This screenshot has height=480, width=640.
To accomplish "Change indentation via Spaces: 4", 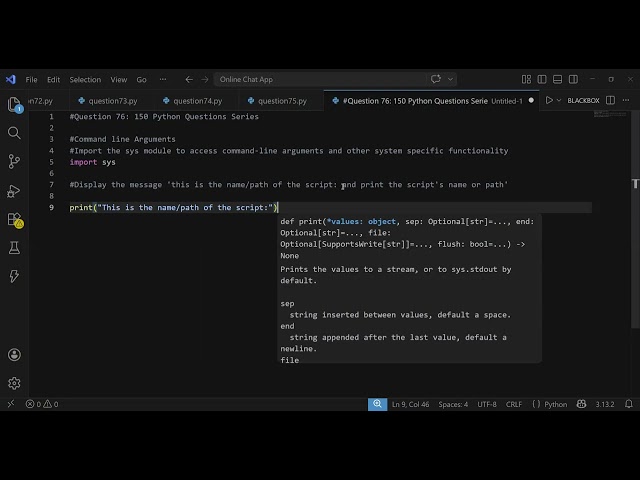I will (453, 404).
